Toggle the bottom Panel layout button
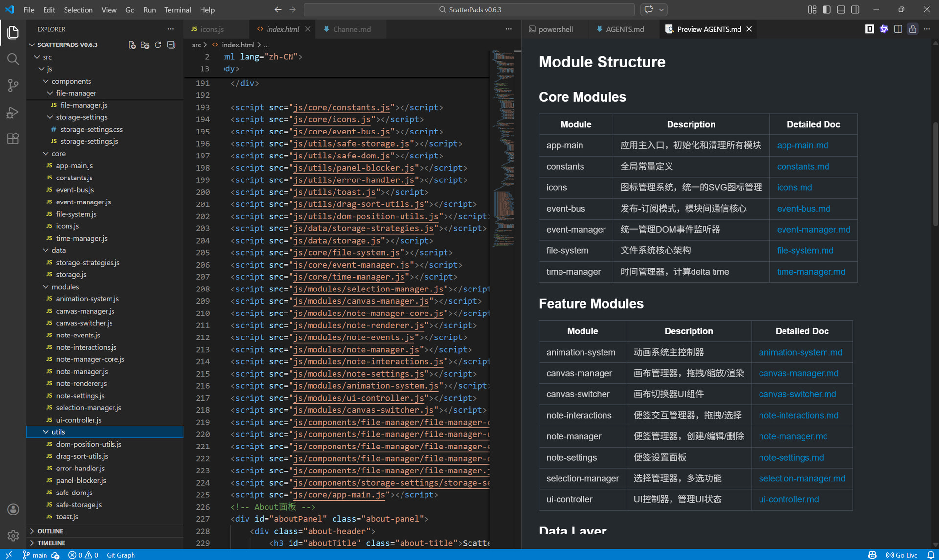 tap(841, 10)
